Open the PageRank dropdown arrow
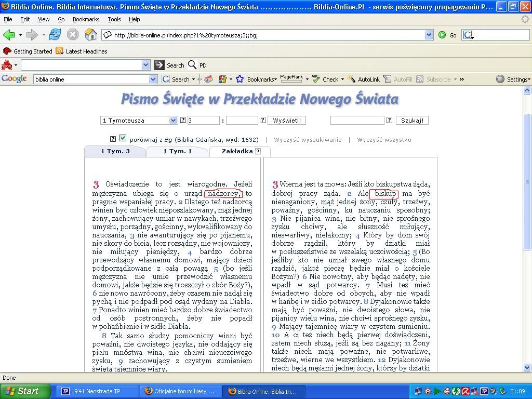 [307, 79]
